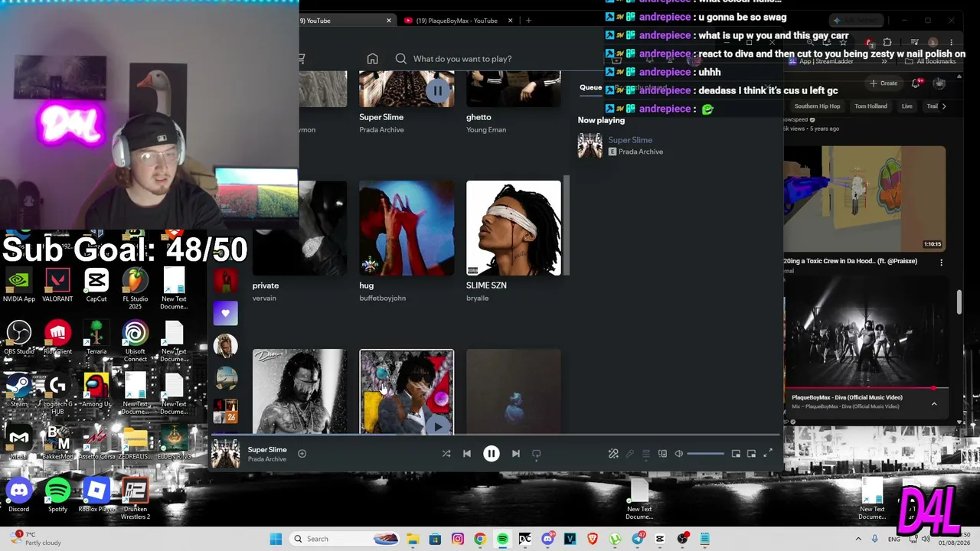Open the hug album cover
This screenshot has height=551, width=980.
(x=407, y=228)
